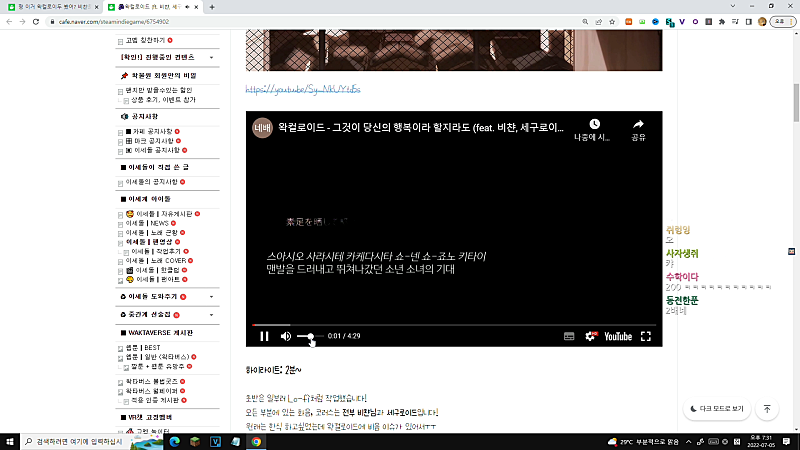This screenshot has width=800, height=450.
Task: Open the 마크 공지사항 board
Action: [153, 141]
